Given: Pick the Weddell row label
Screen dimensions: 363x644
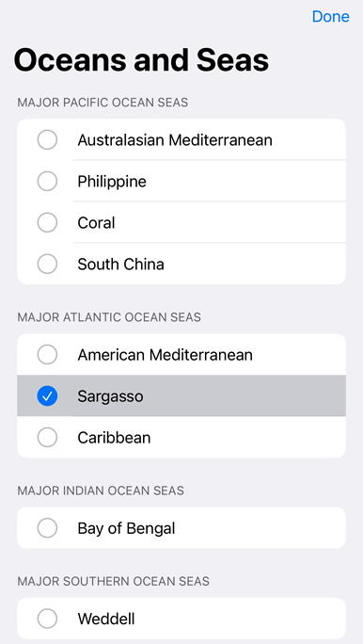Looking at the screenshot, I should pyautogui.click(x=106, y=619).
